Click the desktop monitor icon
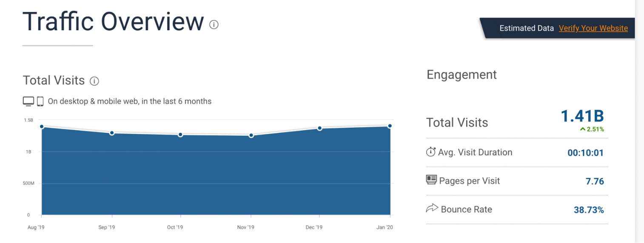The width and height of the screenshot is (644, 243). point(28,101)
